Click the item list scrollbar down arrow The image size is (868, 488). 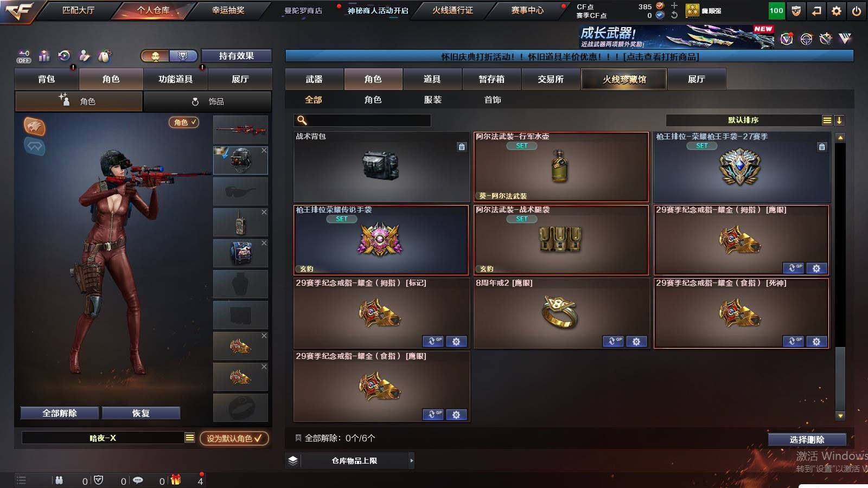(x=840, y=416)
